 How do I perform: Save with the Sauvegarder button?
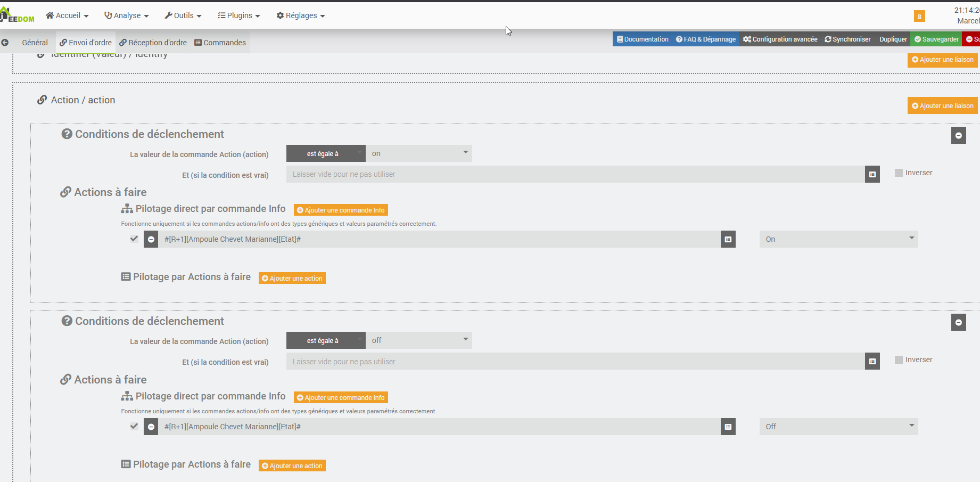coord(936,39)
